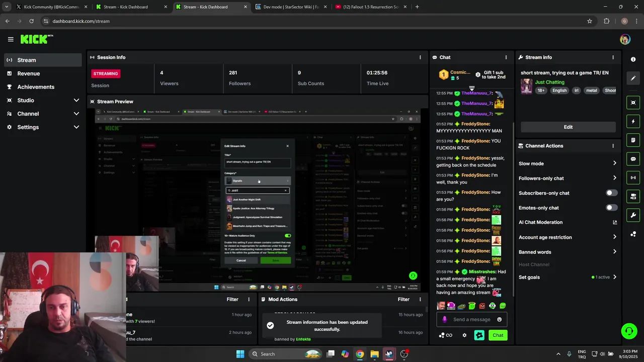This screenshot has width=644, height=362.
Task: Click the three-dots cluster icon in right sidebar
Action: [x=633, y=234]
